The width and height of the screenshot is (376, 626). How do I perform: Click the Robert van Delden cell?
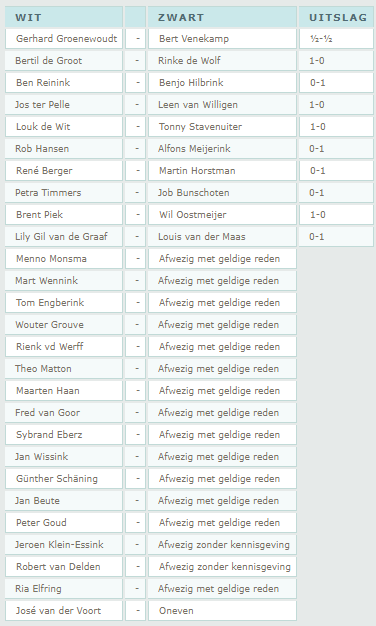(x=64, y=566)
